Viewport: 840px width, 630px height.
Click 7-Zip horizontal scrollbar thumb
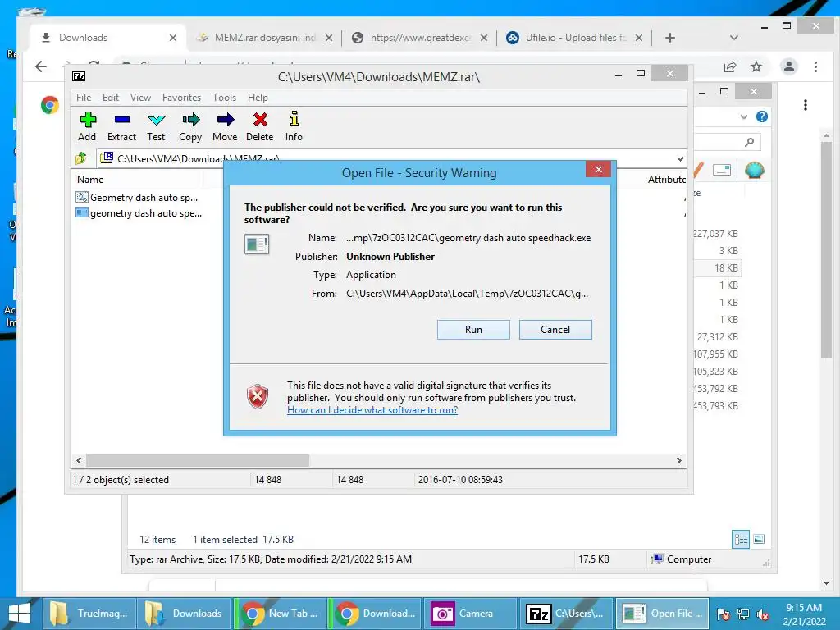point(198,461)
